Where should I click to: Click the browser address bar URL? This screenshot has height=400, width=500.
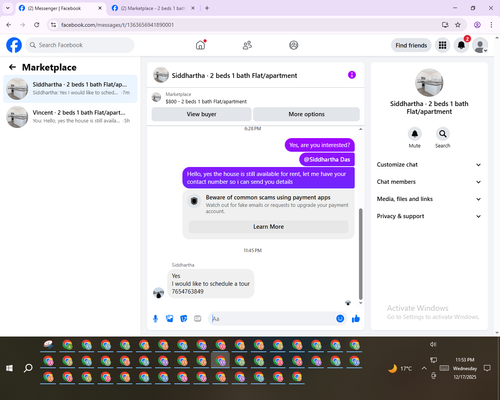pos(117,25)
